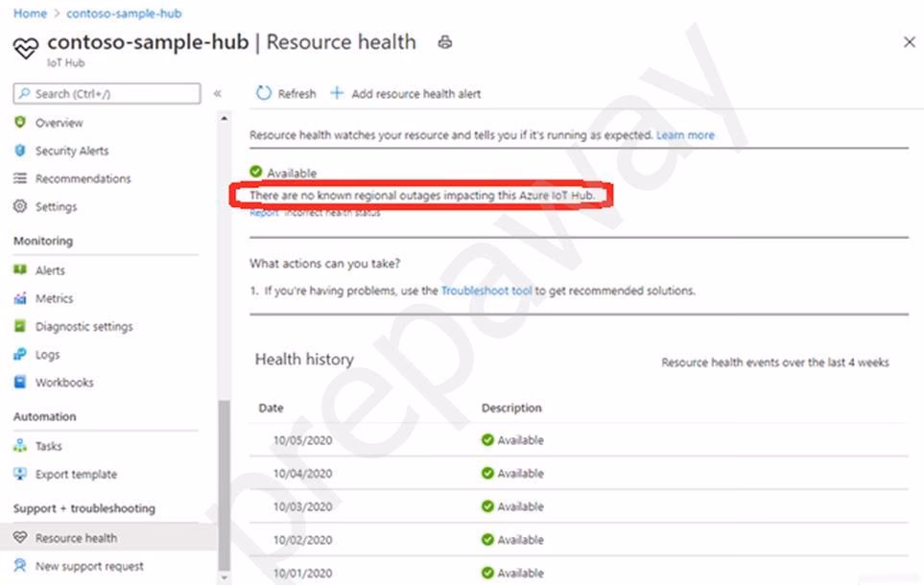
Task: Navigate to Home breadcrumb
Action: (x=30, y=13)
